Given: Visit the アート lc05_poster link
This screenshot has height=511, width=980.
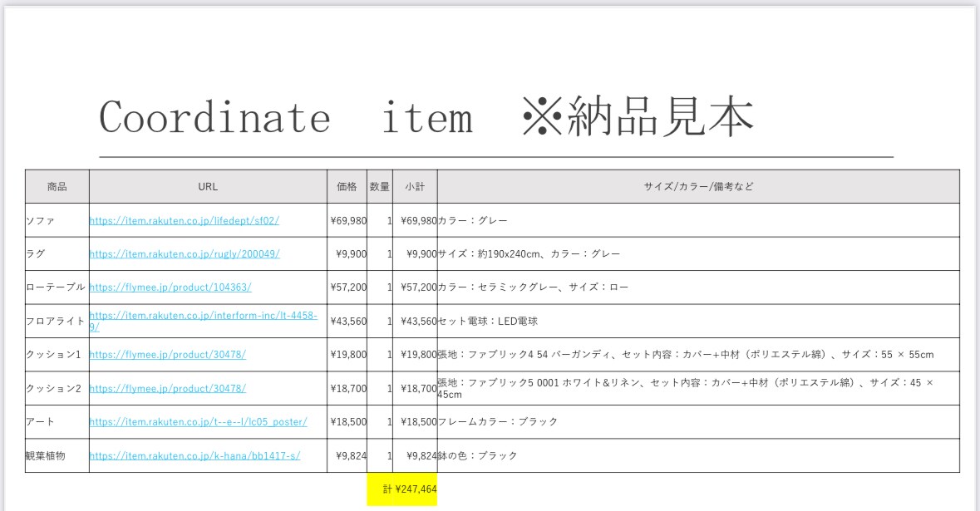Looking at the screenshot, I should pos(198,421).
